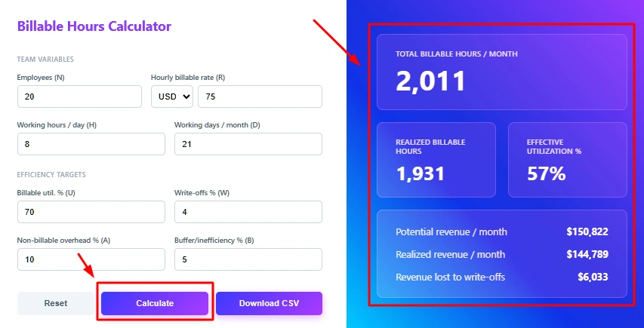Screen dimensions: 644x328
Task: Select the Realized revenue amount $144,789
Action: click(x=587, y=254)
